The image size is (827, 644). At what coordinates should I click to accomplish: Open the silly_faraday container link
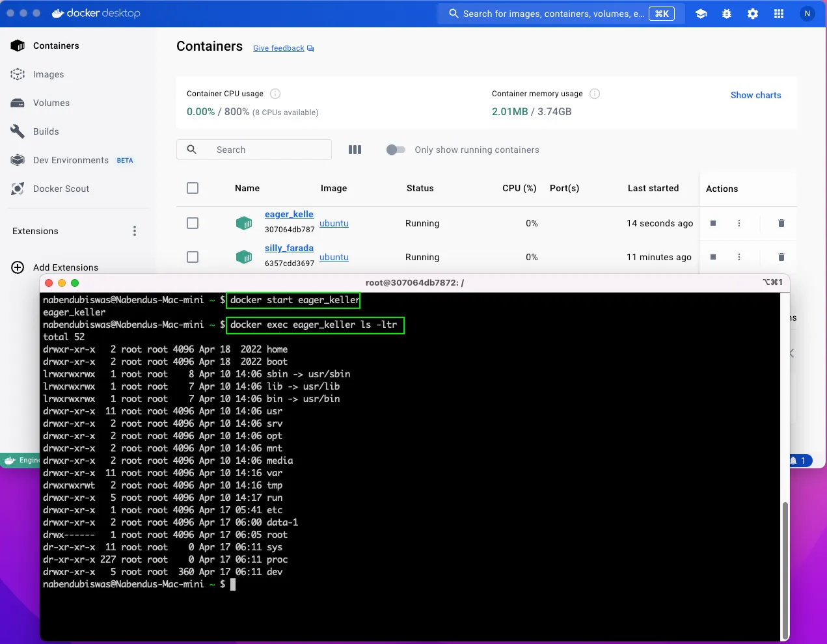pos(289,248)
